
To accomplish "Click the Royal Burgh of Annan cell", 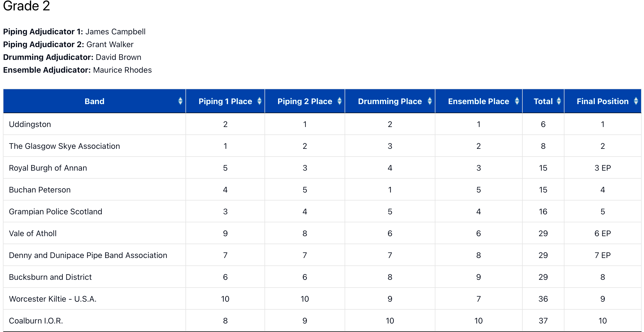I will click(48, 168).
